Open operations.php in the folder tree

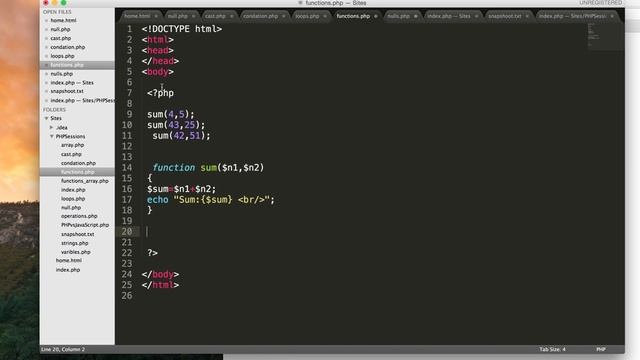tap(79, 216)
